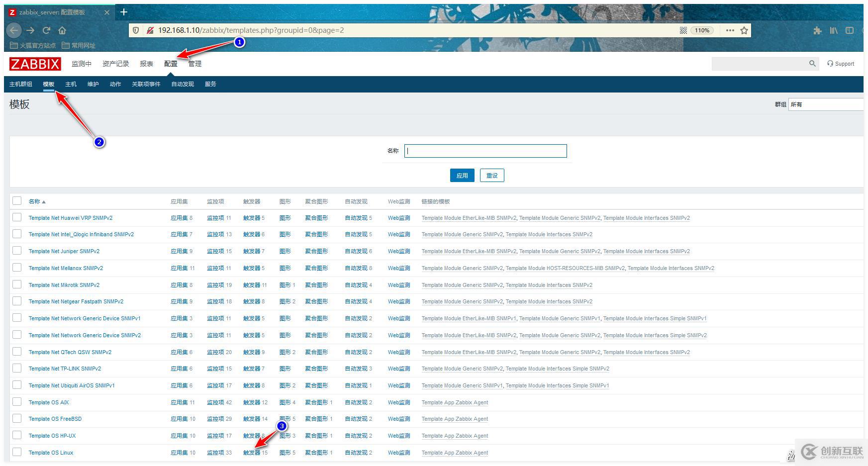Open the 群组 dropdown showing 所有

(x=826, y=104)
